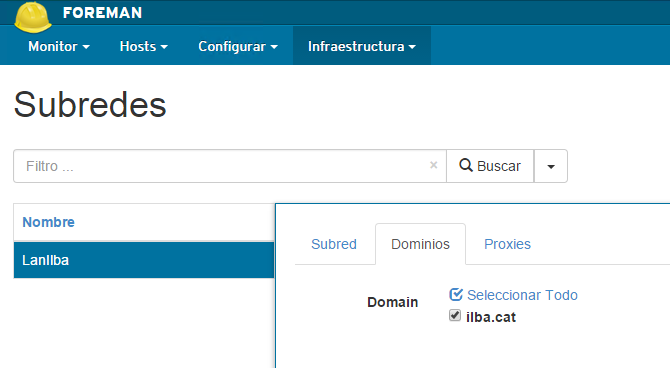The height and width of the screenshot is (368, 670).
Task: Sort by the Nombre column header
Action: (48, 222)
